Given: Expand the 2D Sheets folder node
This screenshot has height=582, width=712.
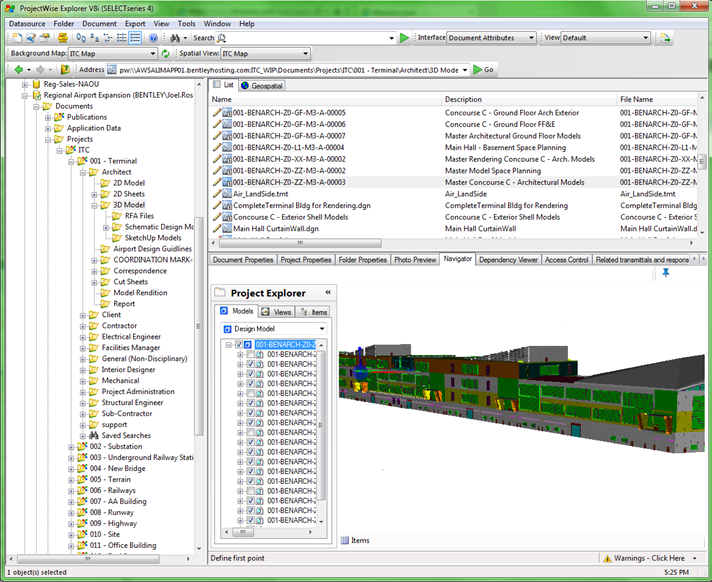Looking at the screenshot, I should point(94,194).
